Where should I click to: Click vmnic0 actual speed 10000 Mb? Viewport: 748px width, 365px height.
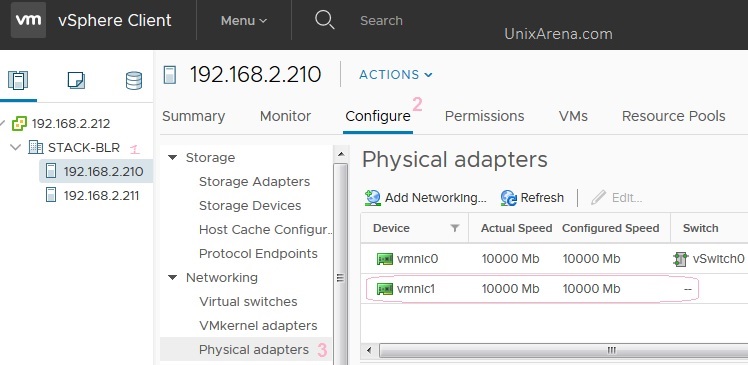click(510, 259)
